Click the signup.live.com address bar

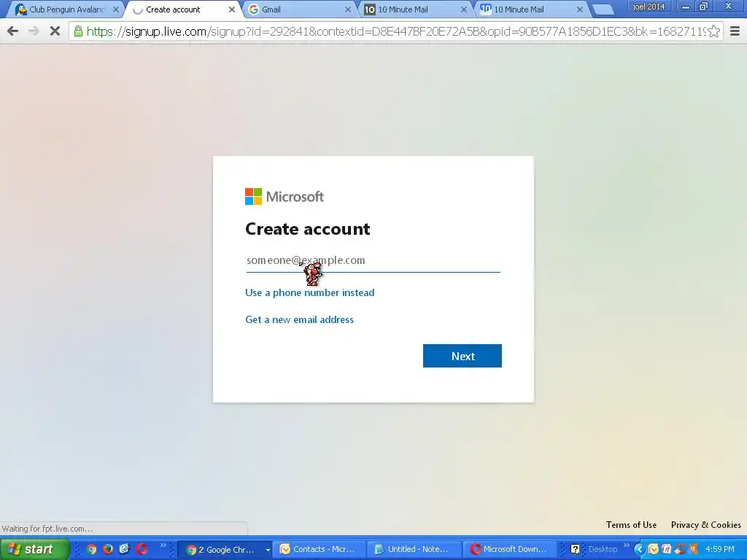click(395, 31)
